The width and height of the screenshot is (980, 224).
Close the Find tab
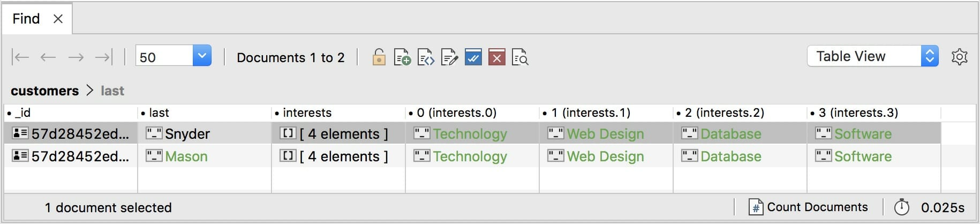(58, 19)
